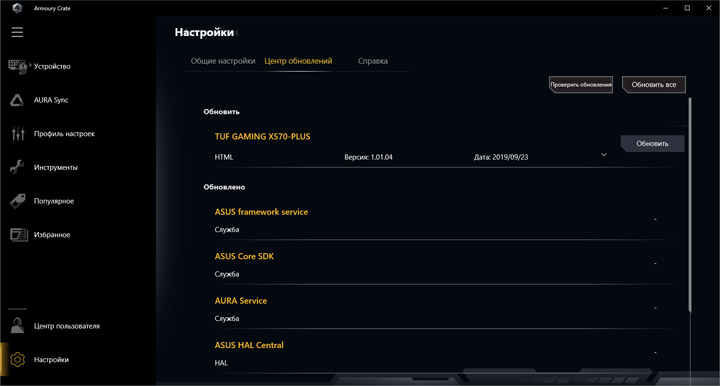Click the Популярное tag icon
The image size is (720, 386).
[17, 201]
